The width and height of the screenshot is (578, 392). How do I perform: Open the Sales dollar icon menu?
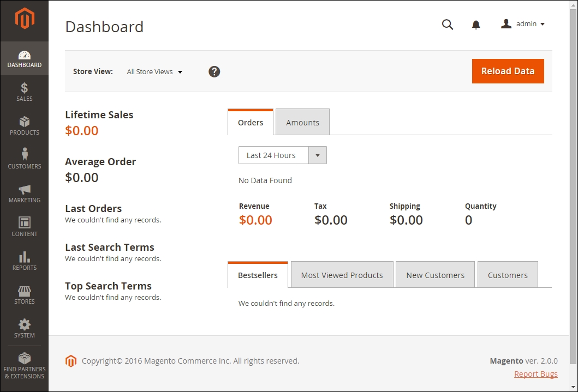point(24,92)
